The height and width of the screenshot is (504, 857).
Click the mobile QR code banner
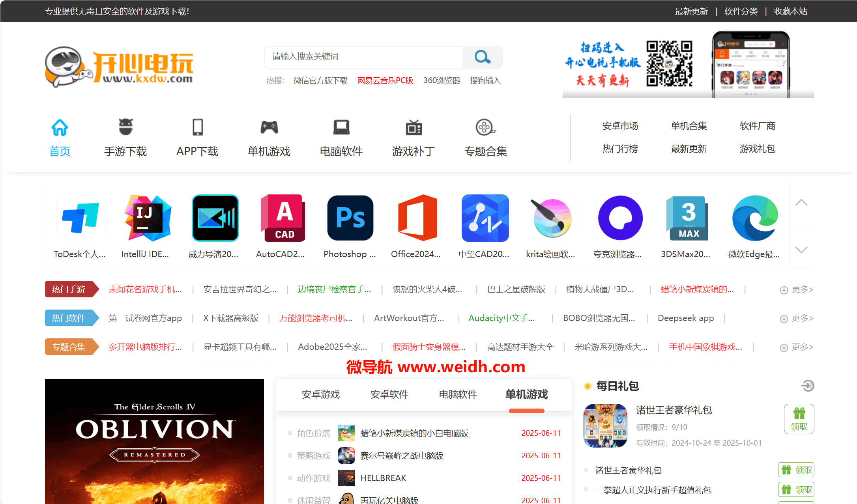pos(689,64)
